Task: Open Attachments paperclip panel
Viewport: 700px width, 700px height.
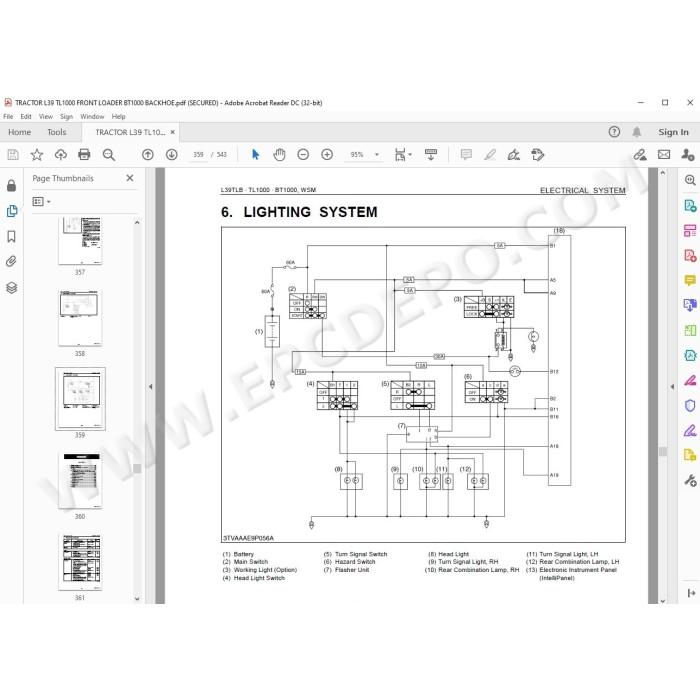Action: [12, 261]
